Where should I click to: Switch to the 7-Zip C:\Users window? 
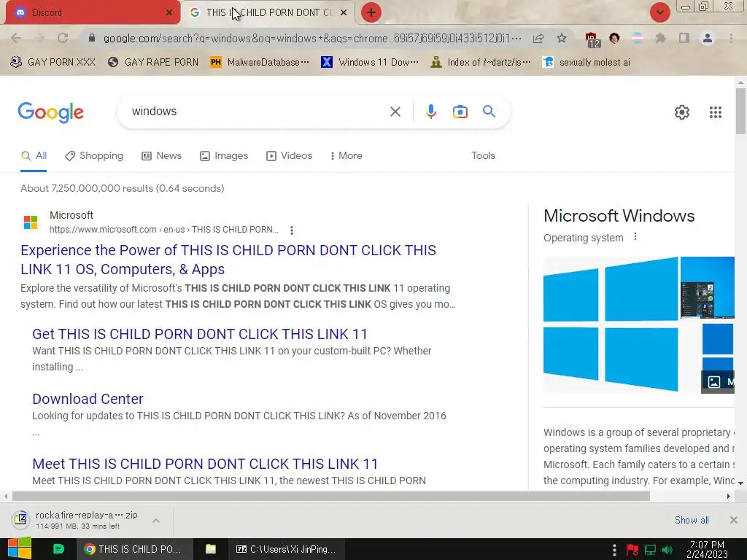coord(286,549)
